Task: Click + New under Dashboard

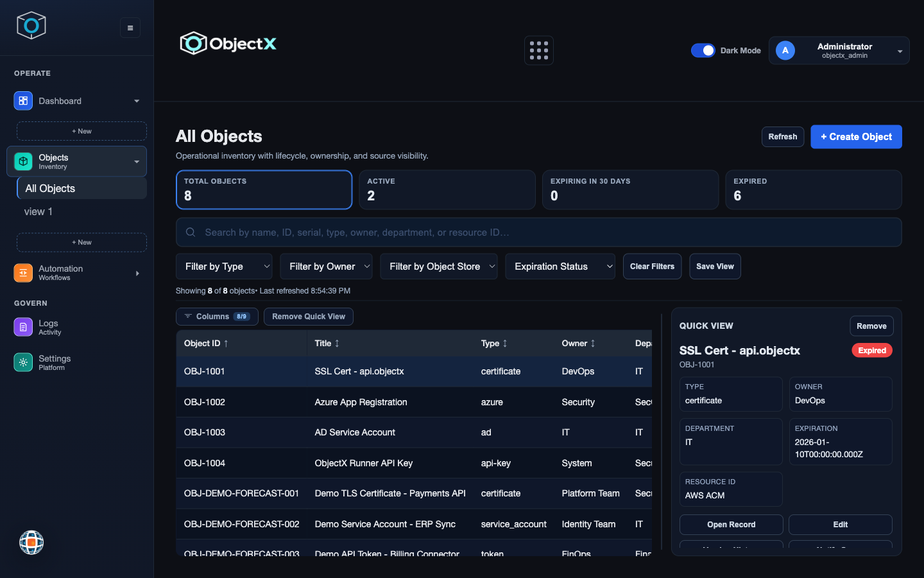Action: click(x=81, y=131)
